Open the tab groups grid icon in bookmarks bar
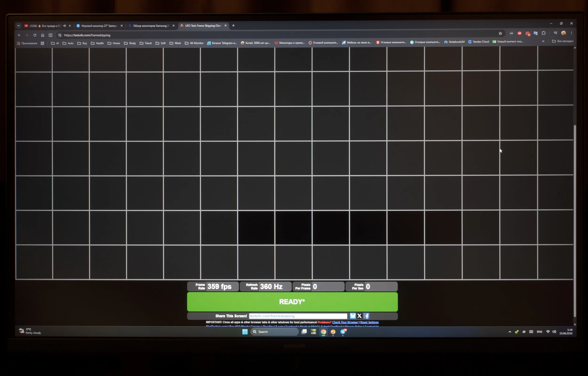588x376 pixels. (42, 43)
